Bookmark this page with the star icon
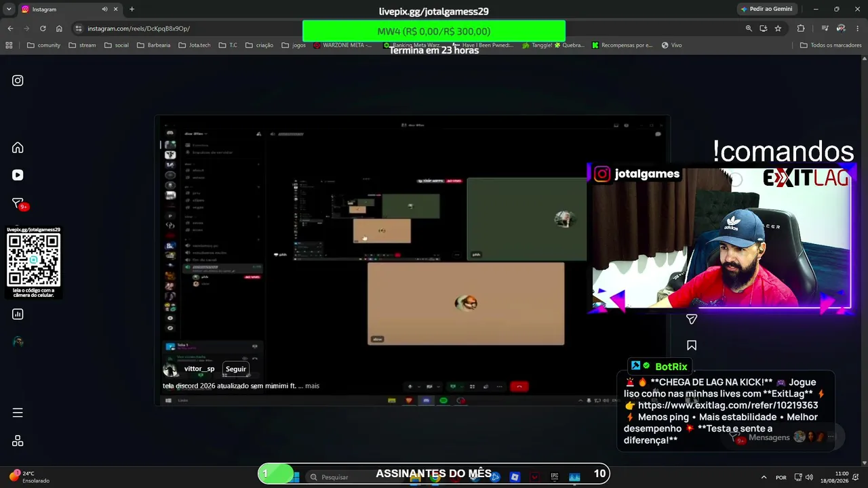Image resolution: width=868 pixels, height=488 pixels. pos(778,28)
